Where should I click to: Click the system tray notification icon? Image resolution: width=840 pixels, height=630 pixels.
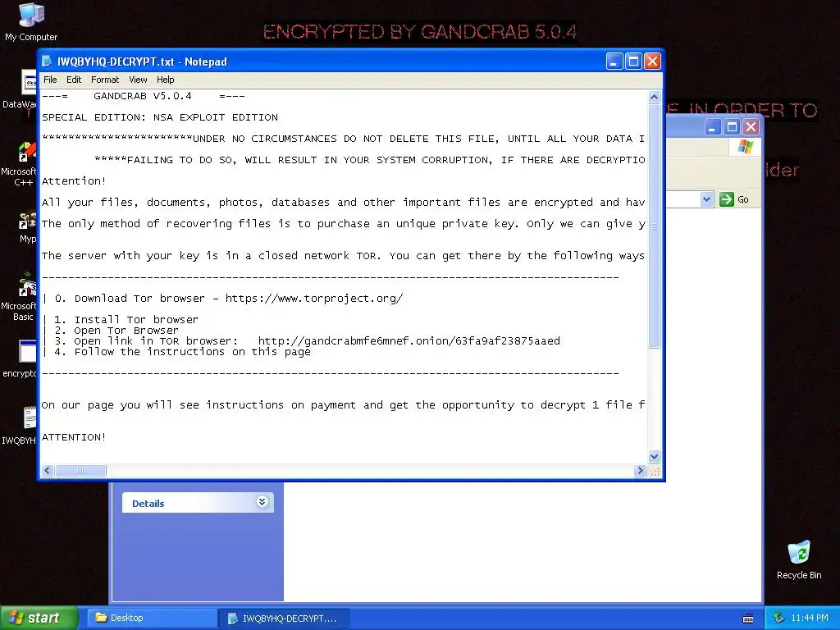click(x=778, y=618)
